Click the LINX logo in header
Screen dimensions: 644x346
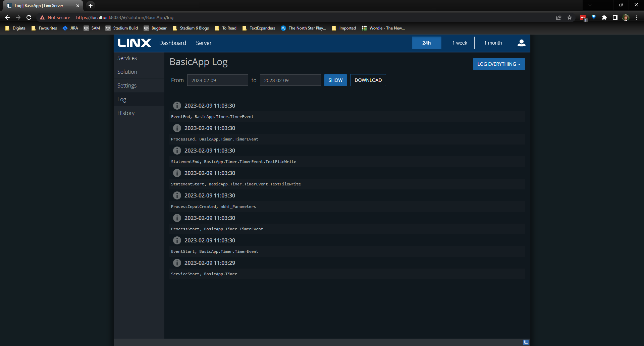134,43
